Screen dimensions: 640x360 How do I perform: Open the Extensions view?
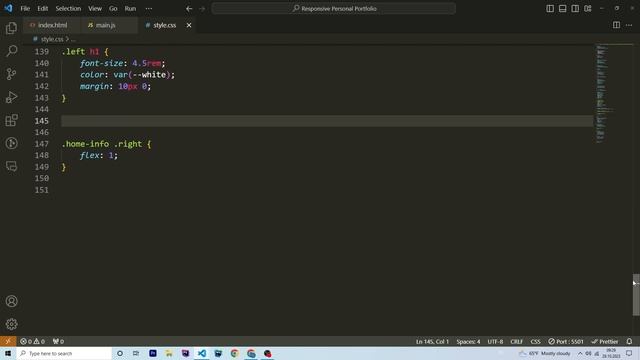tap(11, 120)
